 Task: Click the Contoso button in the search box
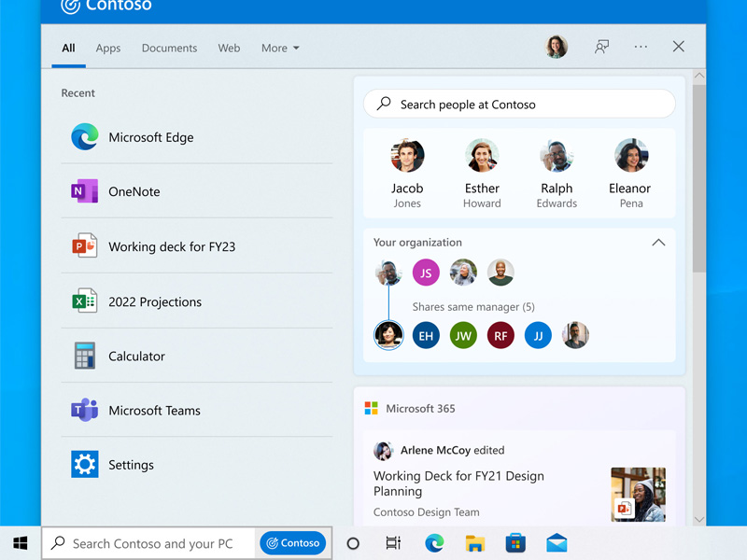click(293, 543)
